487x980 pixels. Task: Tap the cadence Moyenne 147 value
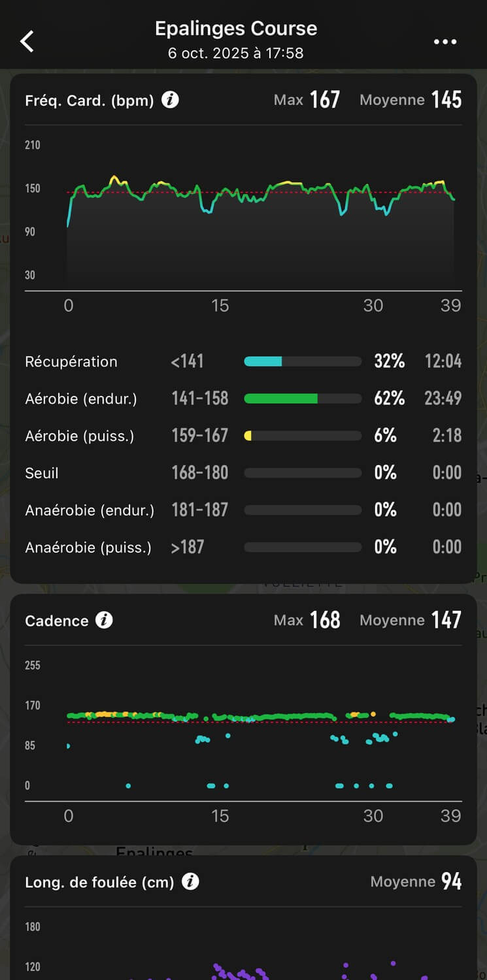446,620
